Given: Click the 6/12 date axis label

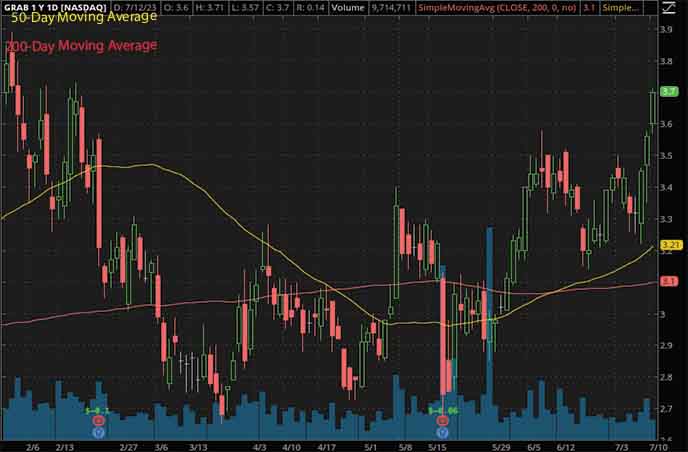Looking at the screenshot, I should [566, 447].
